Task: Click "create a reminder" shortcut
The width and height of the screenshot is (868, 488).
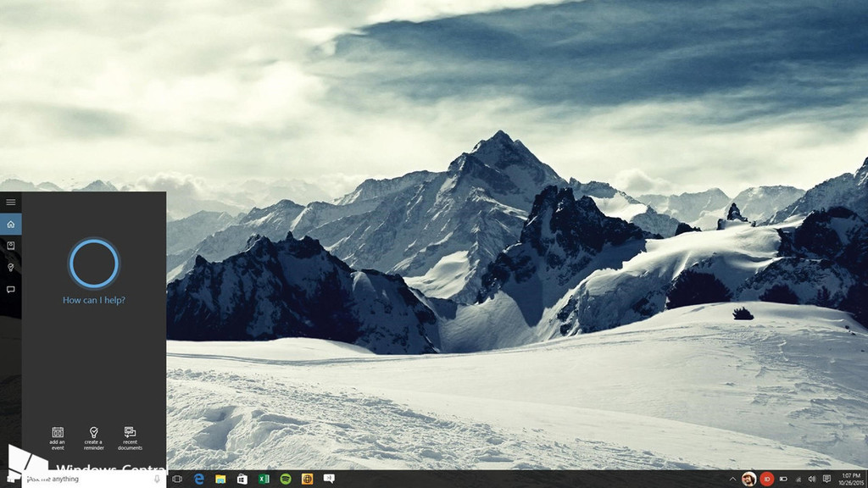Action: (93, 437)
